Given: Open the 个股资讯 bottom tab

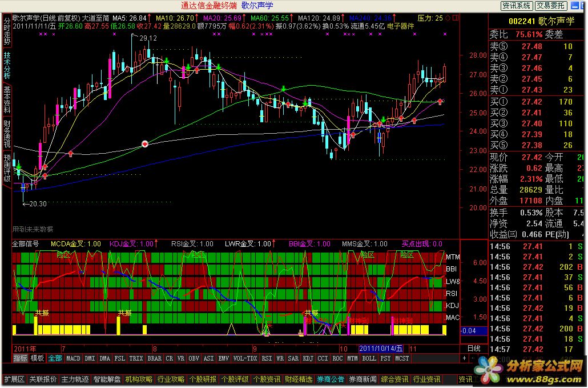Looking at the screenshot, I should pos(267,379).
